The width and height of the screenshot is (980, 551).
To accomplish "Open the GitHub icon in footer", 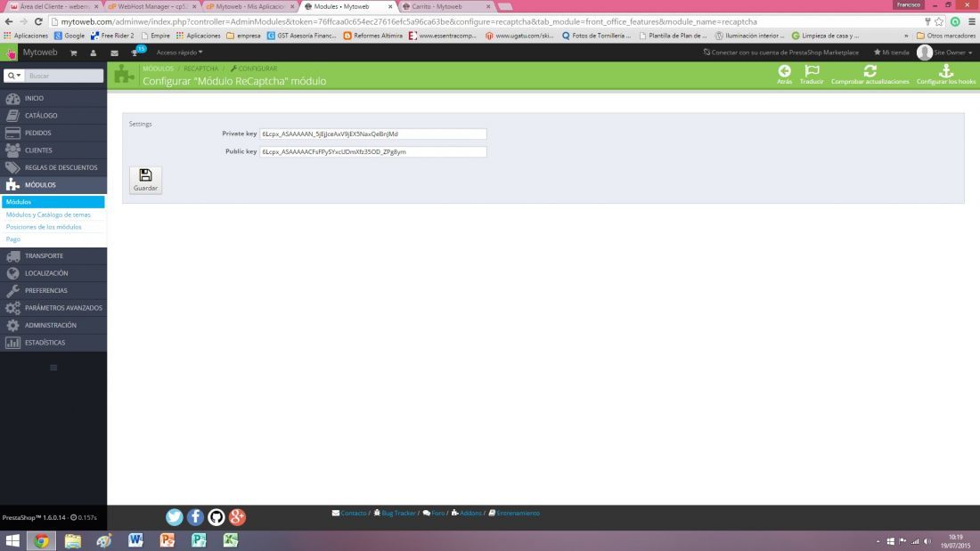I will (x=216, y=516).
